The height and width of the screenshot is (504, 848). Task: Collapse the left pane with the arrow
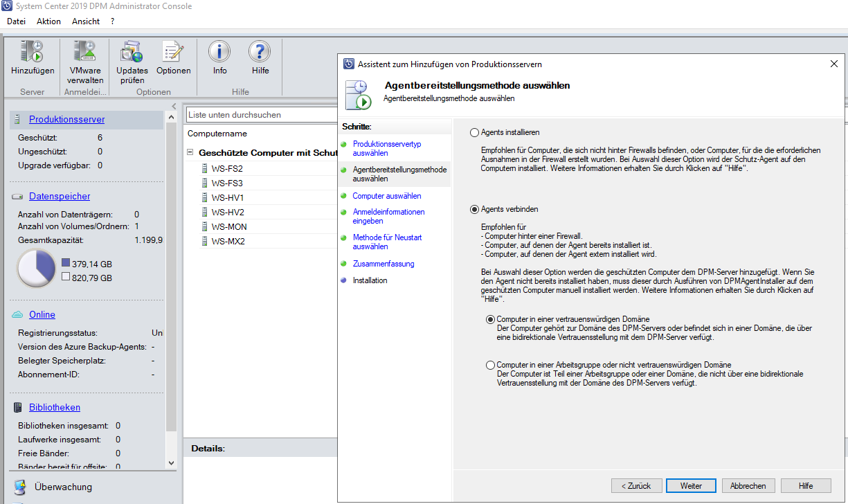click(174, 107)
